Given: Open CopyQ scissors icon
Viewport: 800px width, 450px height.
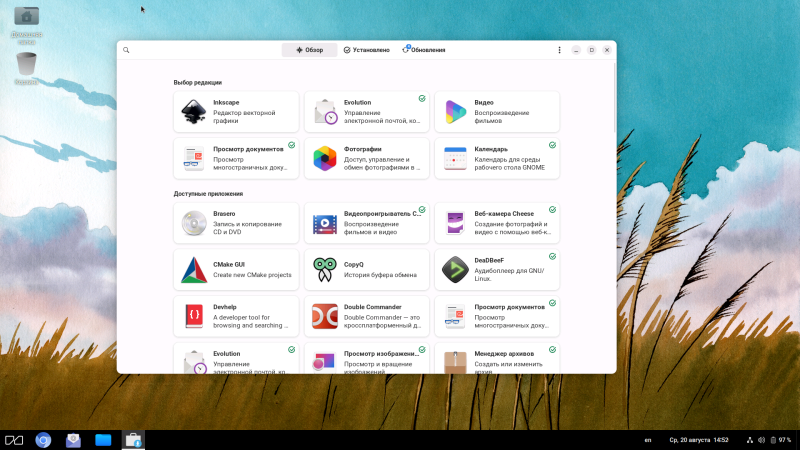Looking at the screenshot, I should click(x=324, y=269).
